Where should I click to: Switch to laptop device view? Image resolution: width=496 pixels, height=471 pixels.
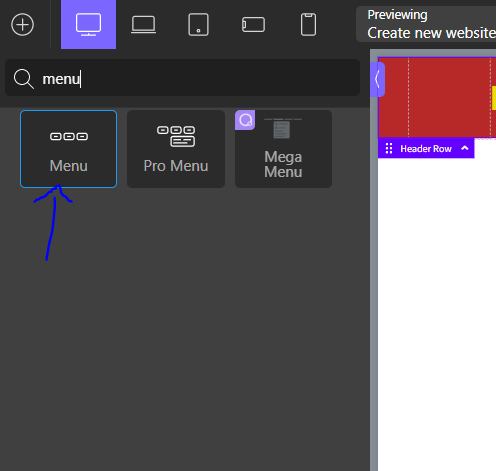point(143,24)
